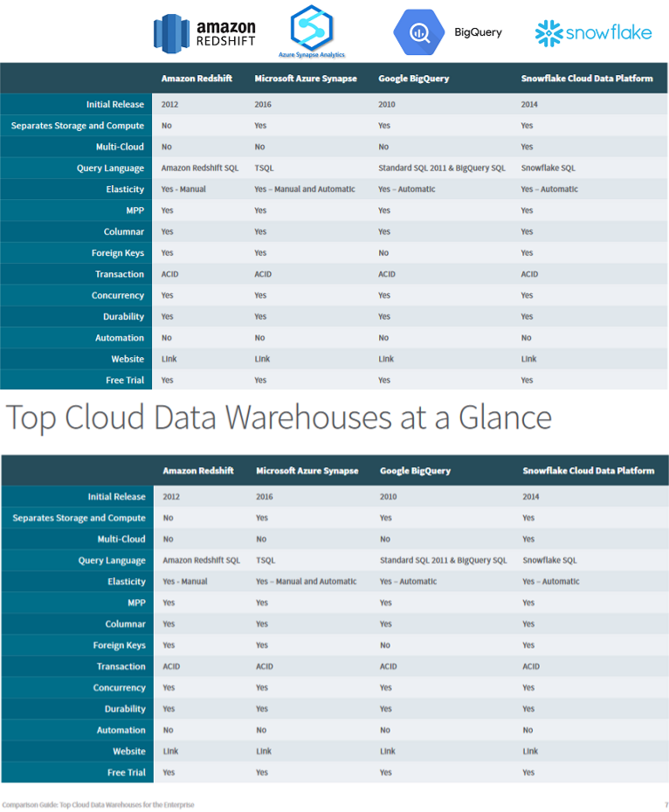Image resolution: width=669 pixels, height=812 pixels.
Task: Open Google BigQuery website Link in lower table
Action: point(388,751)
